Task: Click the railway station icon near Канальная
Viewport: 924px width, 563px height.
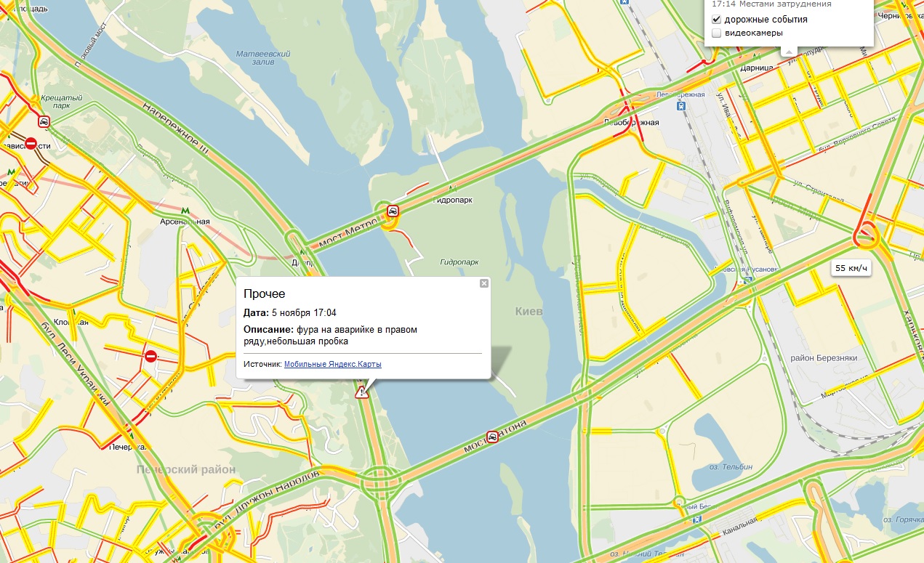Action: tap(698, 519)
